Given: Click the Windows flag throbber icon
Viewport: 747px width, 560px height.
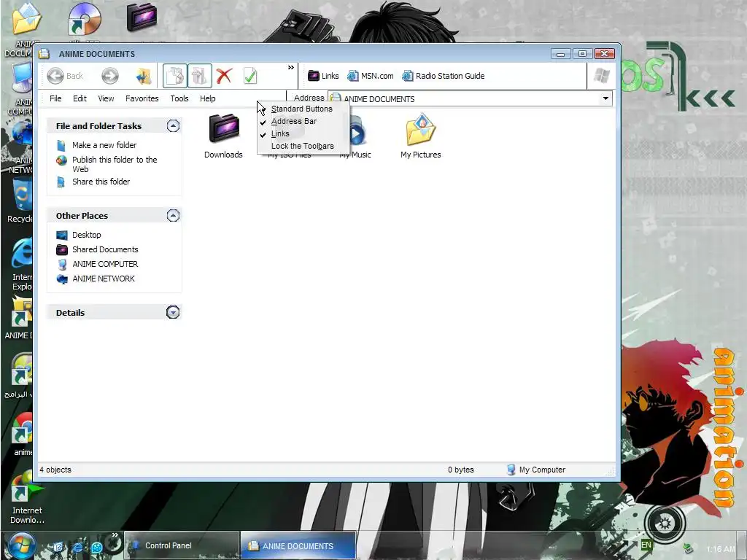Looking at the screenshot, I should pyautogui.click(x=602, y=76).
